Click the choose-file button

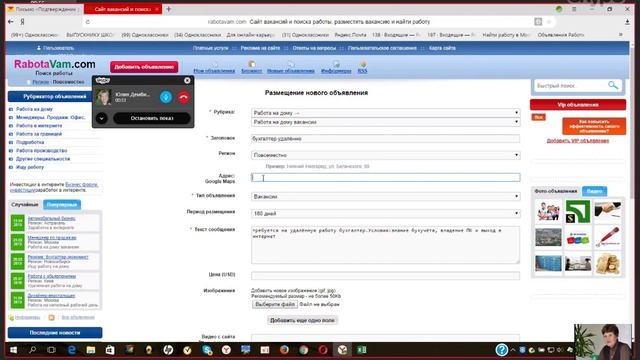click(275, 304)
